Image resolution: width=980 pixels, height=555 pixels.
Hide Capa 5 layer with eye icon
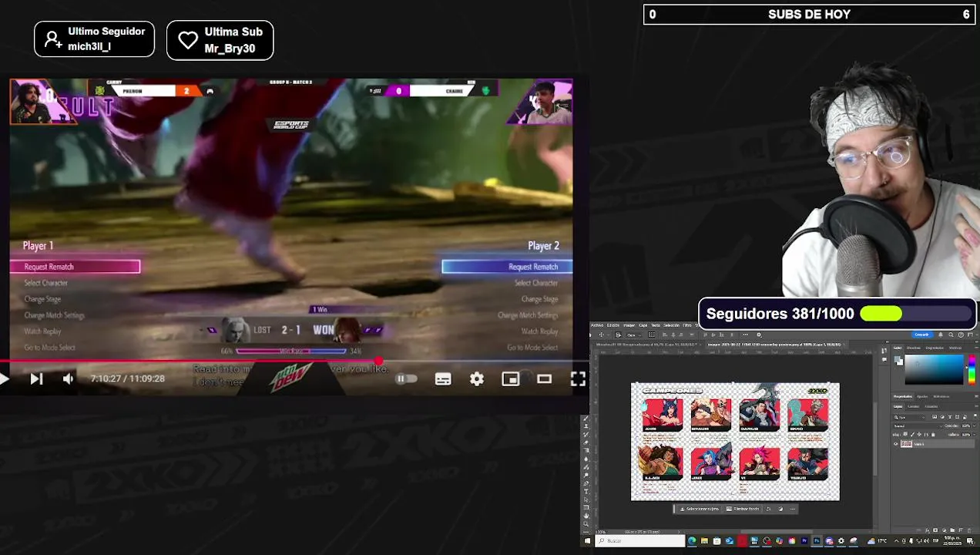[895, 444]
